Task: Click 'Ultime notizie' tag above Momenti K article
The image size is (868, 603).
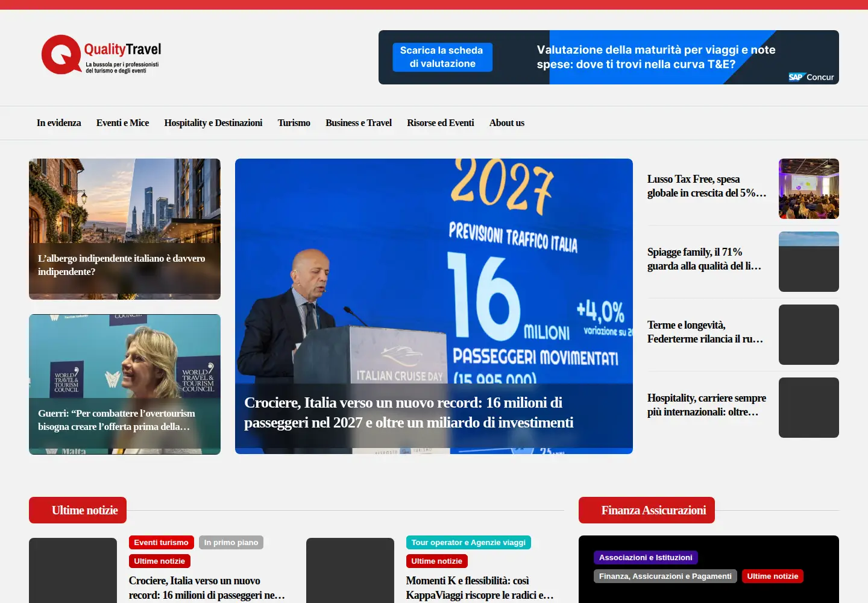Action: [x=437, y=561]
